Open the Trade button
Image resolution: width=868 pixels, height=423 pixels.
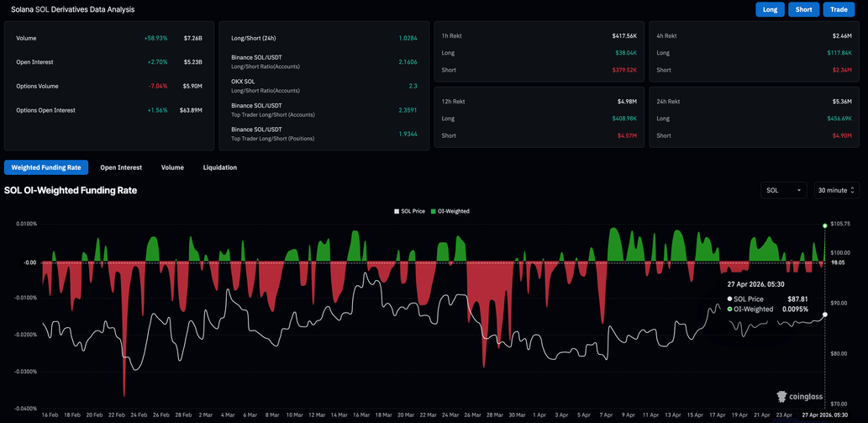tap(838, 9)
